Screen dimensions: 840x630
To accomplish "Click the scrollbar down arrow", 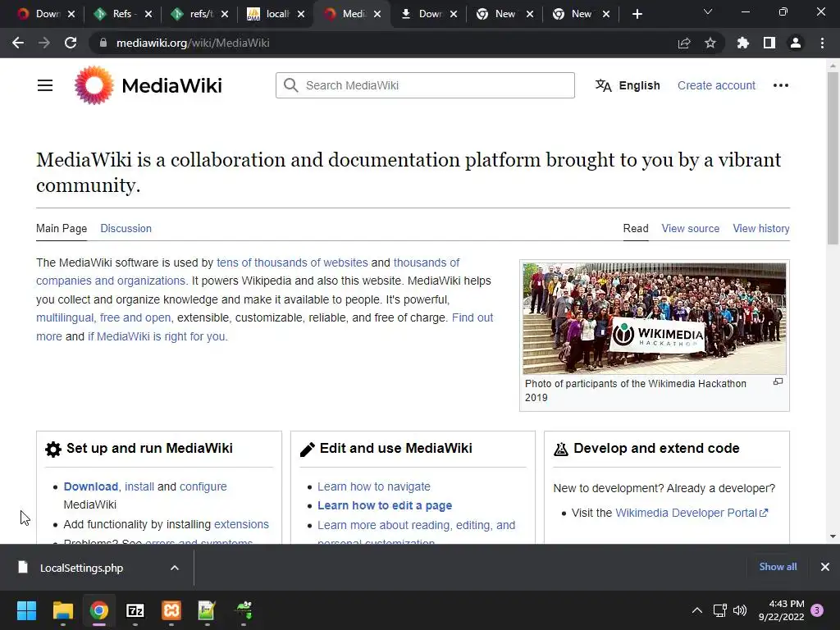I will [x=833, y=536].
